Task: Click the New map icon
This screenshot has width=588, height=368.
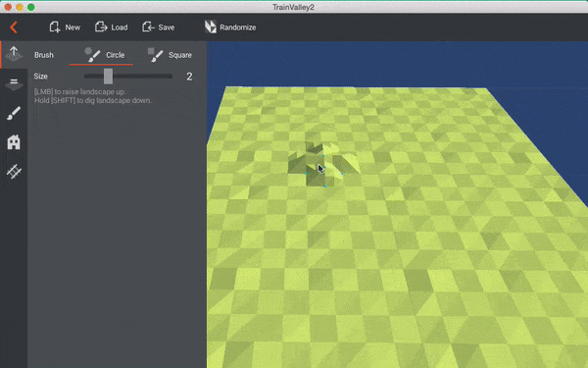Action: tap(55, 27)
